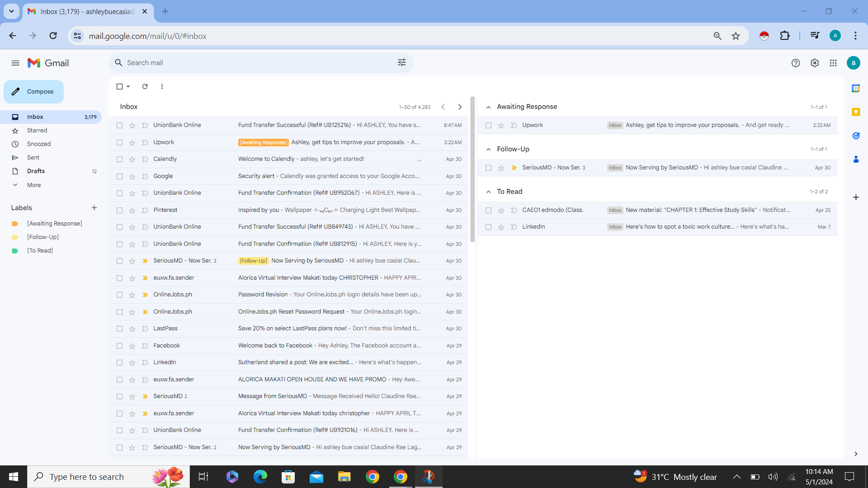Viewport: 868px width, 488px height.
Task: Open Gmail support help icon
Action: [x=796, y=63]
